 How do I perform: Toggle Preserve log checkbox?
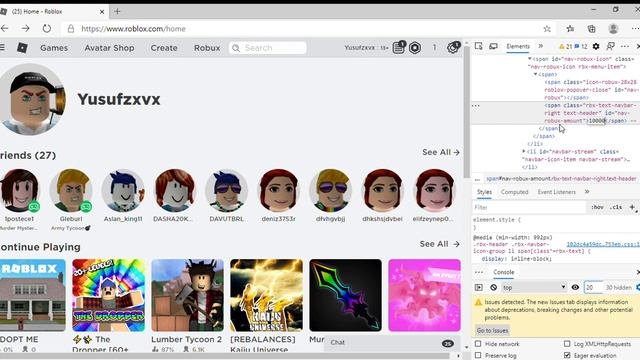pos(478,356)
